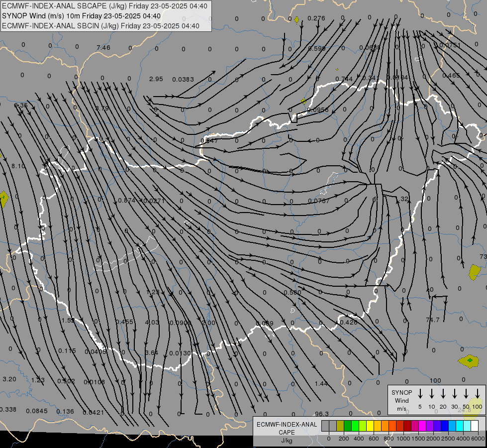This screenshot has width=487, height=448.
Task: Click the 30 m/s wind arrow in legend
Action: (x=455, y=394)
